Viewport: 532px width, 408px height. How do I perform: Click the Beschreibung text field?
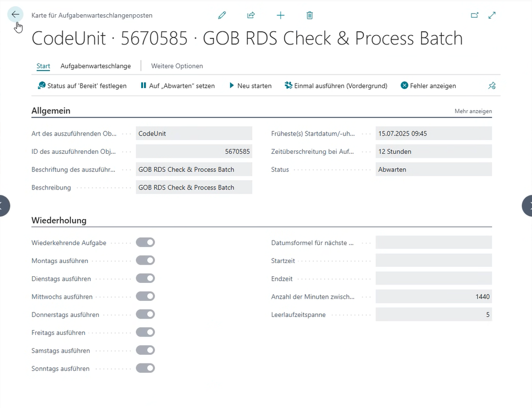[x=193, y=187]
